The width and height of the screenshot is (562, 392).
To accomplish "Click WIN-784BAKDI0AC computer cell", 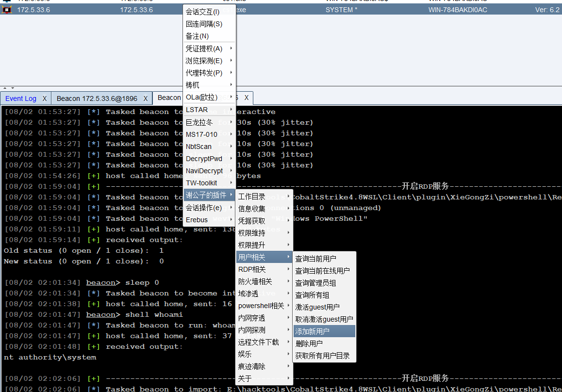I will 458,10.
